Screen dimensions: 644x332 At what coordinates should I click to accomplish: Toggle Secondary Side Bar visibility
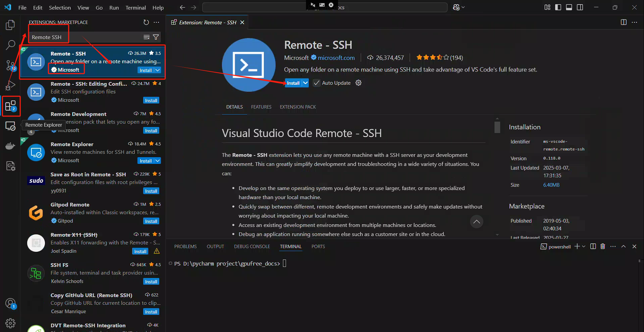[580, 7]
